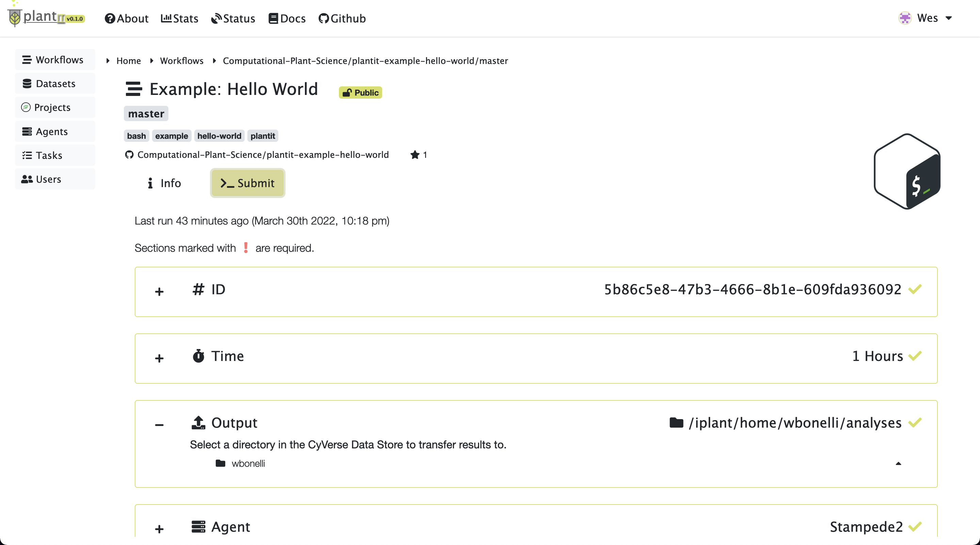The width and height of the screenshot is (980, 545).
Task: Open Workflows breadcrumb link
Action: point(181,61)
